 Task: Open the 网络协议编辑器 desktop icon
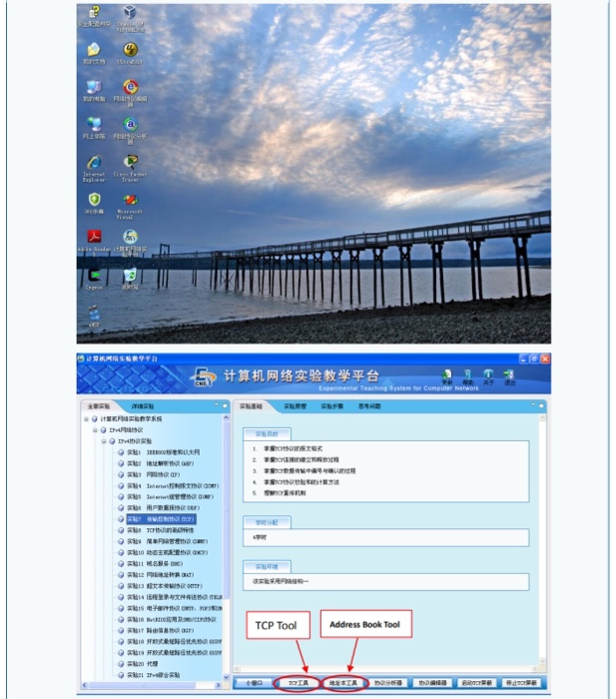(x=130, y=93)
